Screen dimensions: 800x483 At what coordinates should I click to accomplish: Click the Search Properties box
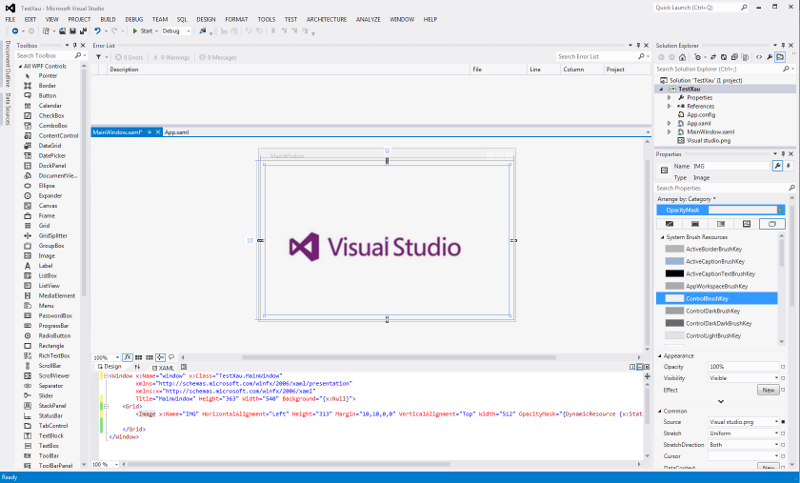(x=725, y=188)
